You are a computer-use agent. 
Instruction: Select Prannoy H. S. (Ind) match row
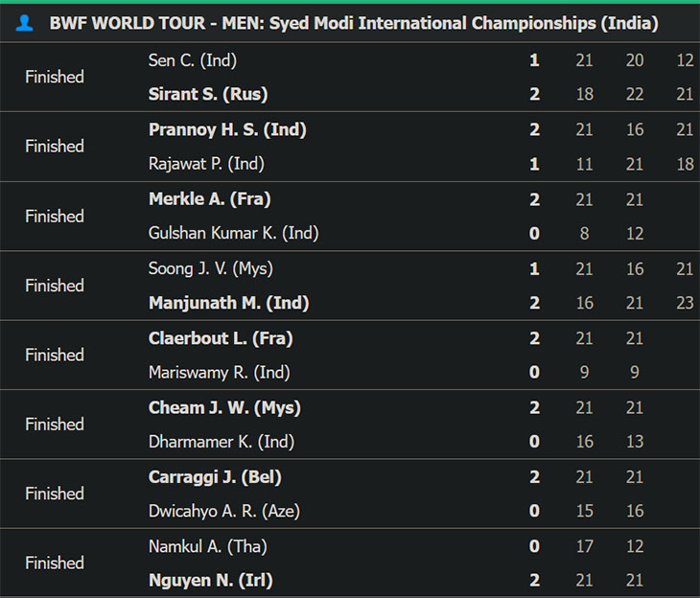[x=350, y=147]
